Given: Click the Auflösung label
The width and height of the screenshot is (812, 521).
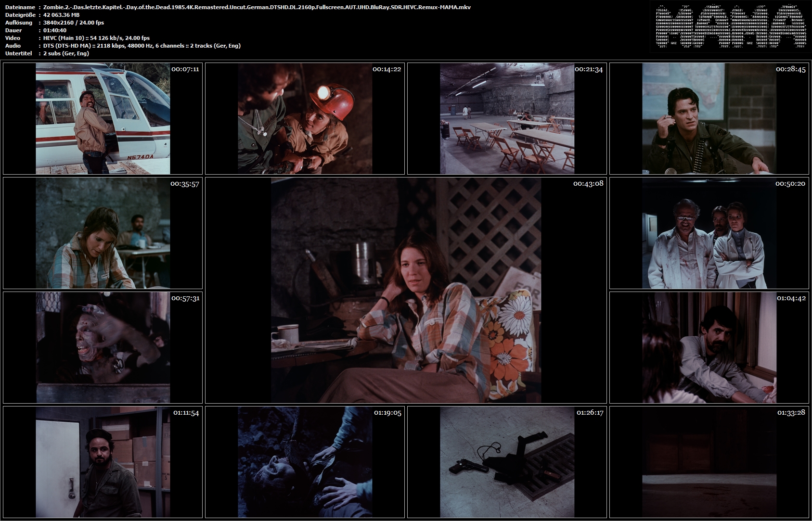Looking at the screenshot, I should point(19,23).
